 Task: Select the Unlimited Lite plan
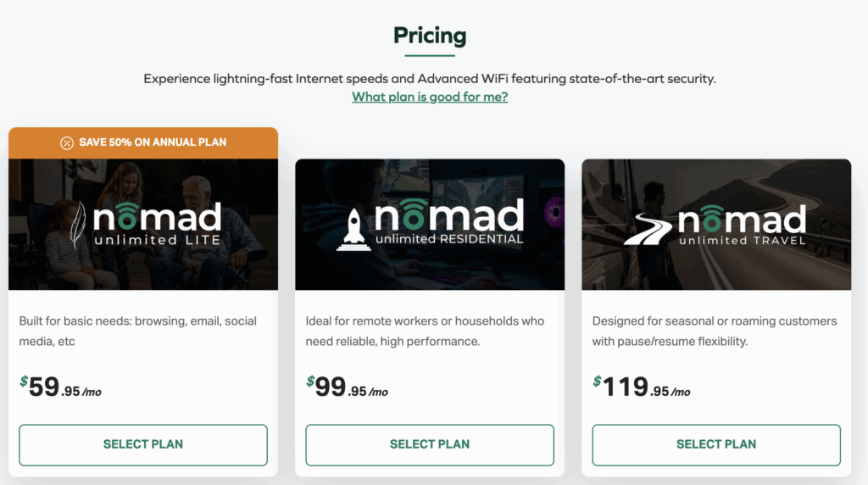143,444
